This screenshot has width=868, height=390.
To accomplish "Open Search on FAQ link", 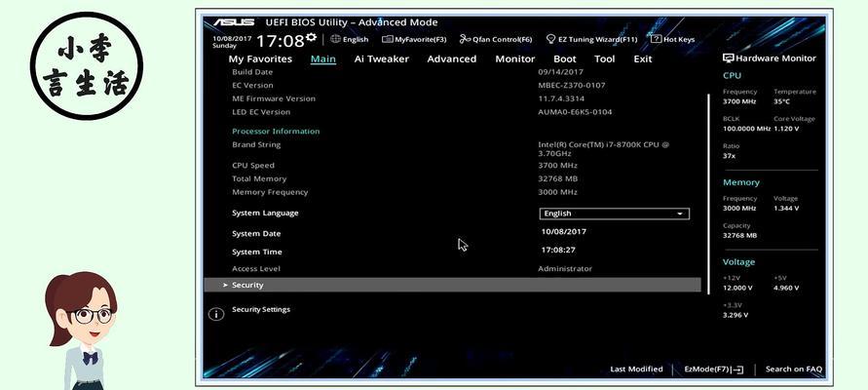I will pos(794,369).
